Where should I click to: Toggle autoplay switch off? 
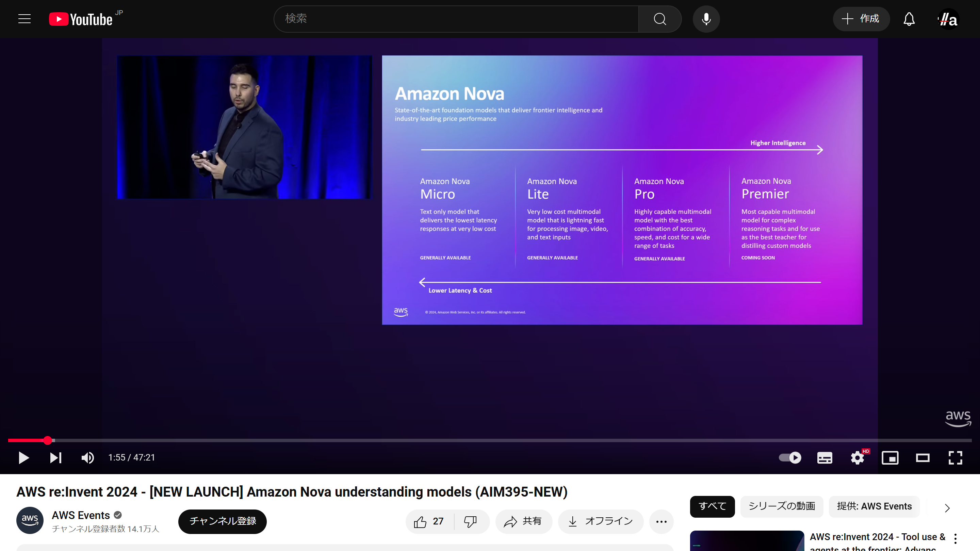point(790,457)
